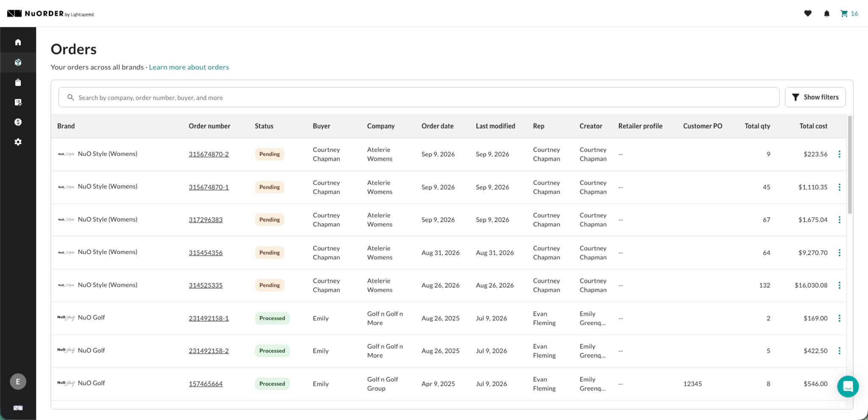
Task: Open actions menu for order 231492158-2
Action: click(x=839, y=351)
